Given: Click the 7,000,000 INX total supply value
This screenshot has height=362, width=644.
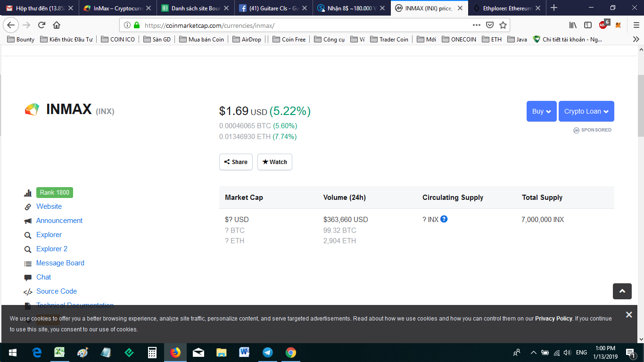Looking at the screenshot, I should point(543,220).
